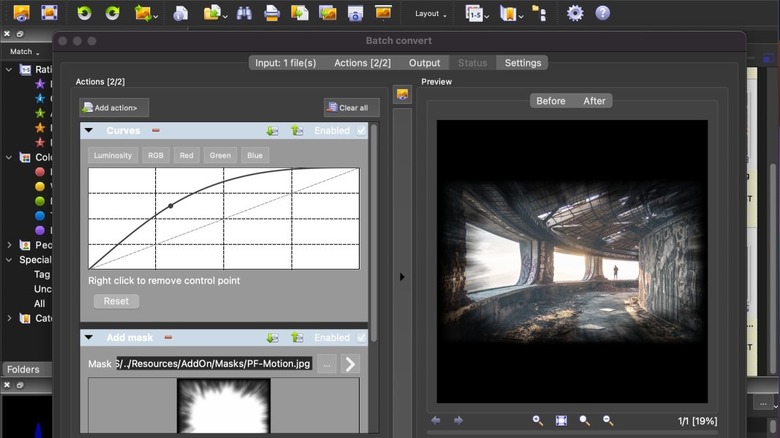This screenshot has width=780, height=438.
Task: Go to the next preview image arrow
Action: tap(458, 421)
